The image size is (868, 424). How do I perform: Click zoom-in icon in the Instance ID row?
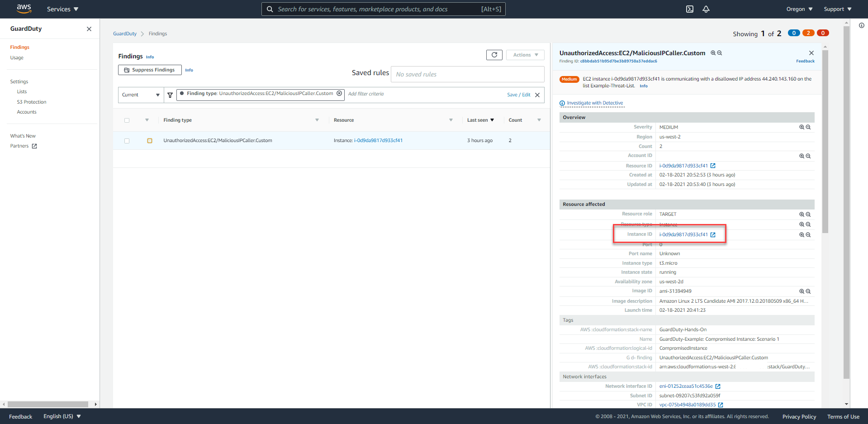(x=802, y=235)
